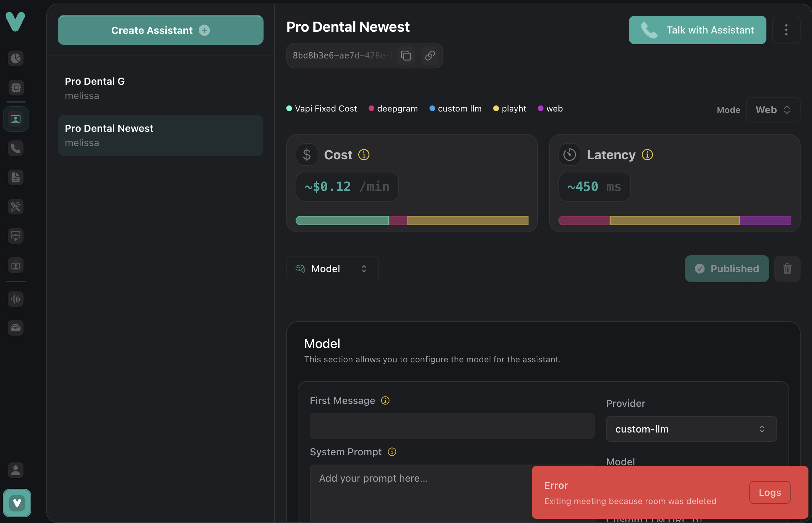Expand the Model section selector dropdown
The height and width of the screenshot is (523, 812).
pyautogui.click(x=332, y=269)
